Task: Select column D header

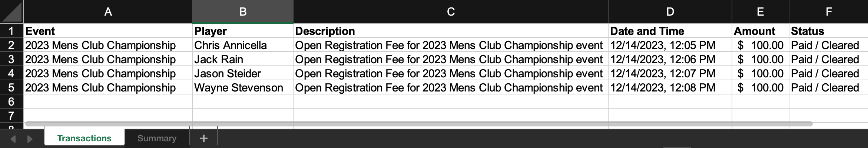Action: click(670, 12)
